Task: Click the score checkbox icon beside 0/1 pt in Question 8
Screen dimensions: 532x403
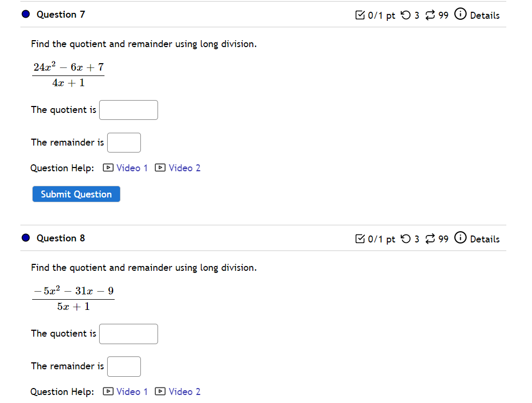Action: (x=359, y=239)
